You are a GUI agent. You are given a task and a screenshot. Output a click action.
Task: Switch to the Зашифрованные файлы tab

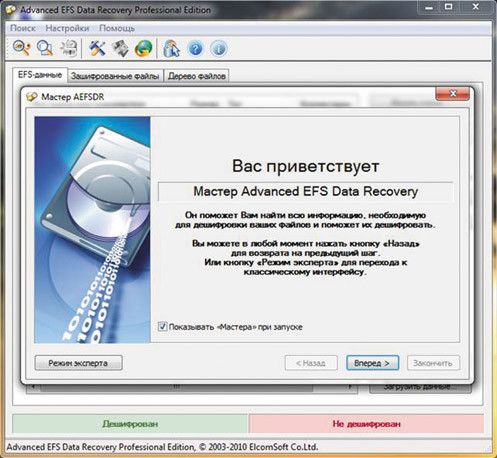[x=115, y=76]
